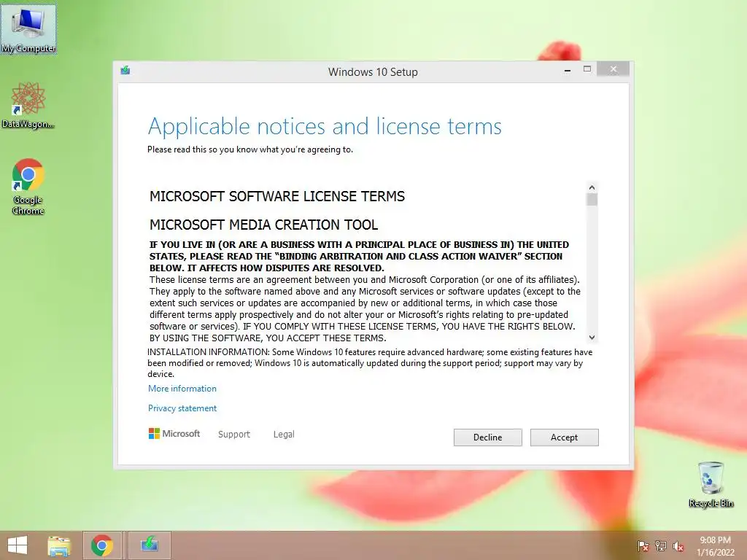The image size is (747, 560).
Task: Open the Privacy statement link
Action: pos(182,408)
